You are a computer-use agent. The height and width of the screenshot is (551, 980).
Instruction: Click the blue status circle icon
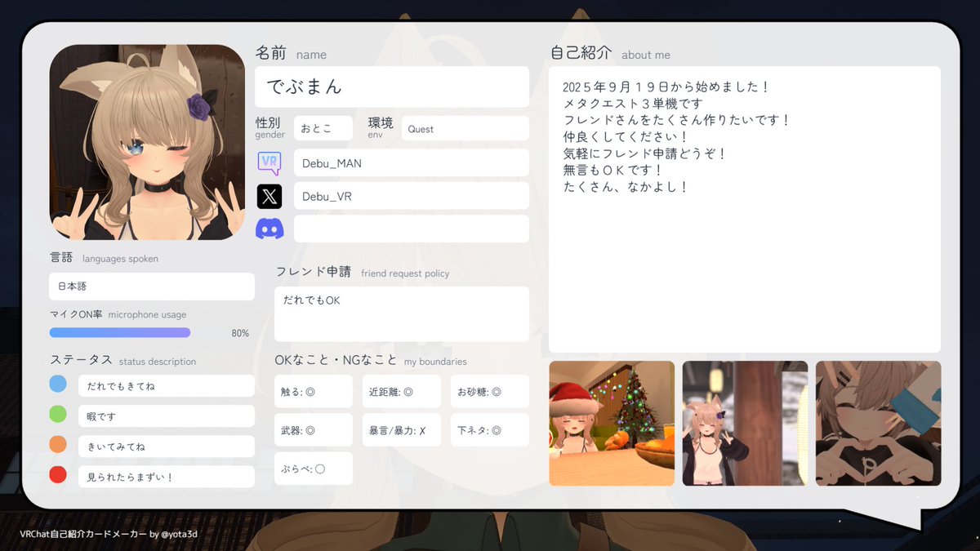[58, 383]
